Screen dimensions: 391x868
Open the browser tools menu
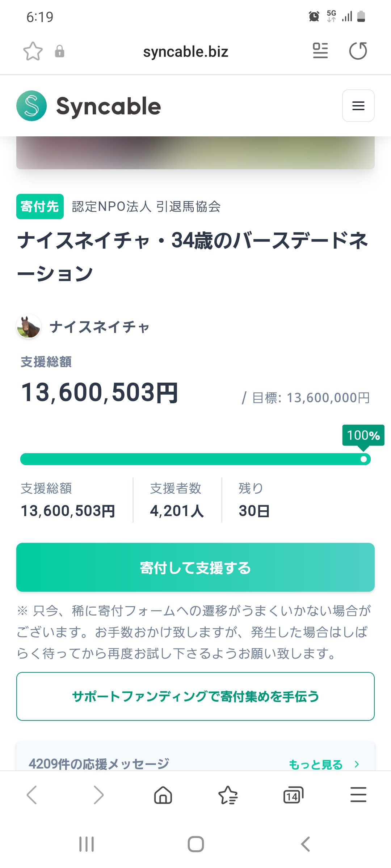358,795
